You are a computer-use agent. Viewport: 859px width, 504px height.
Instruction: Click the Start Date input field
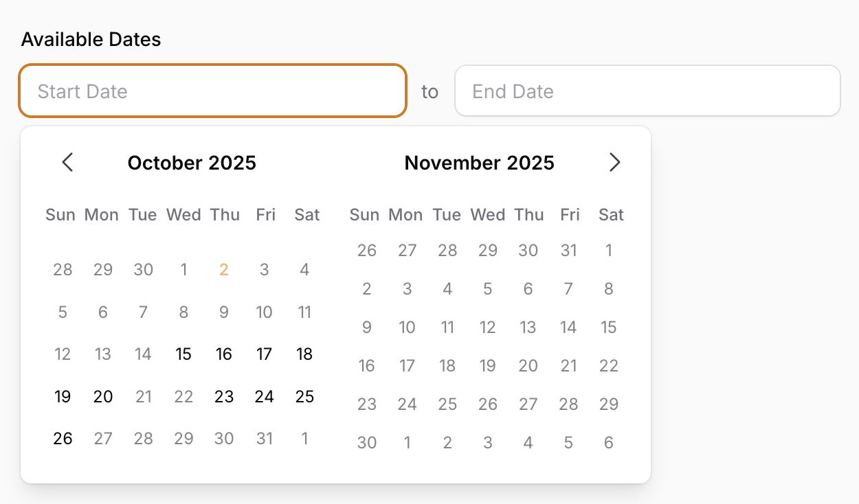pos(213,90)
